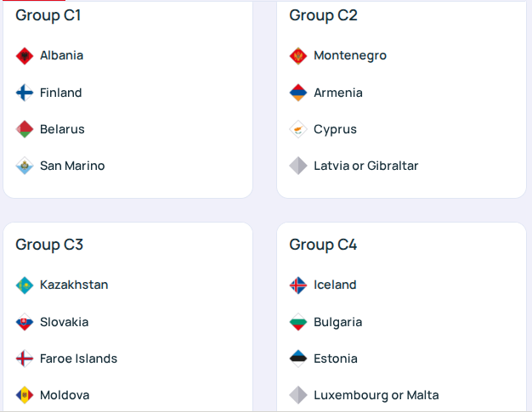This screenshot has height=412, width=532.
Task: Click the Montenegro flag icon
Action: (298, 56)
